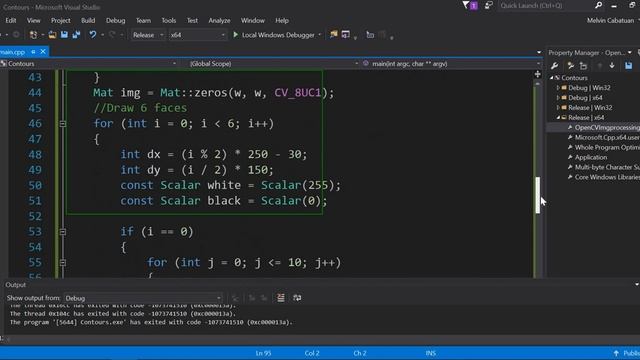640x360 pixels.
Task: Select OpenCVImgprocessing property sheet
Action: (607, 127)
